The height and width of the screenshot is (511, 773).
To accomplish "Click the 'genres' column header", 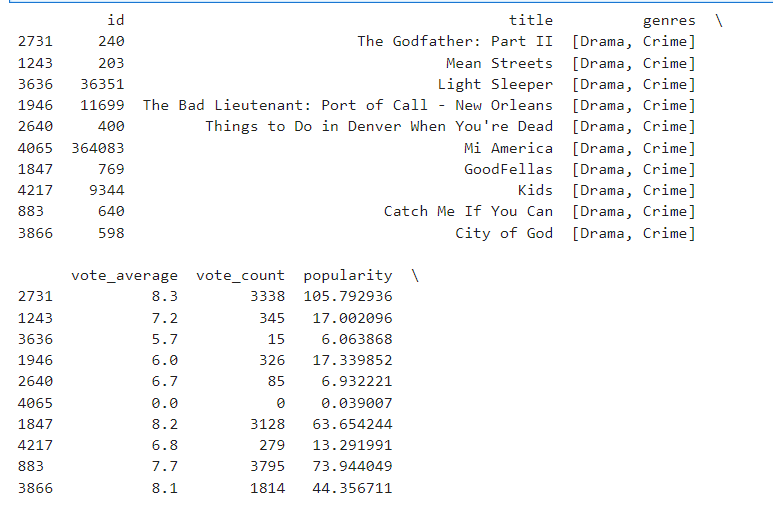I will [x=669, y=21].
